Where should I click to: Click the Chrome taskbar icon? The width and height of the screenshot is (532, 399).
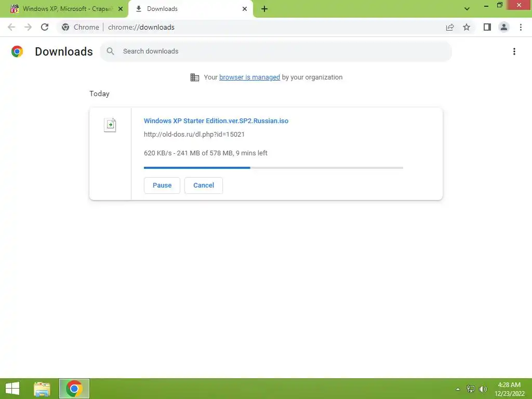74,389
